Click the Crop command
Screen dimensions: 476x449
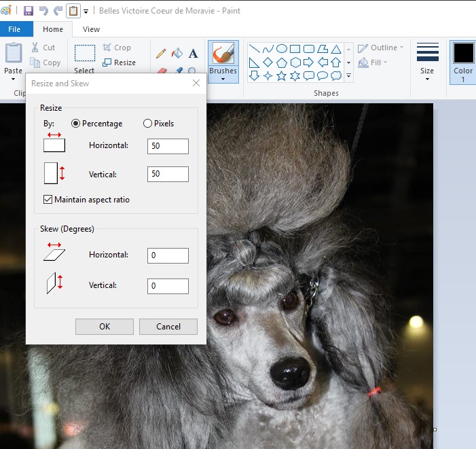click(x=117, y=48)
